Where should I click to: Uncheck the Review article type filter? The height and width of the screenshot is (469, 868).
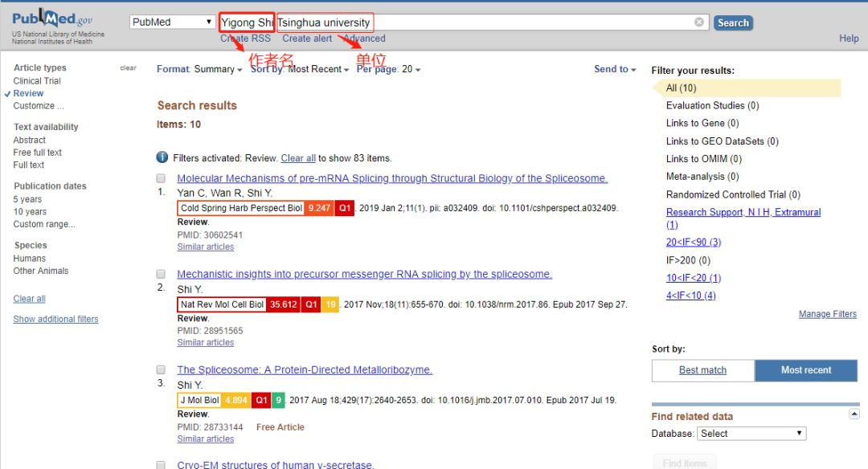(x=27, y=93)
